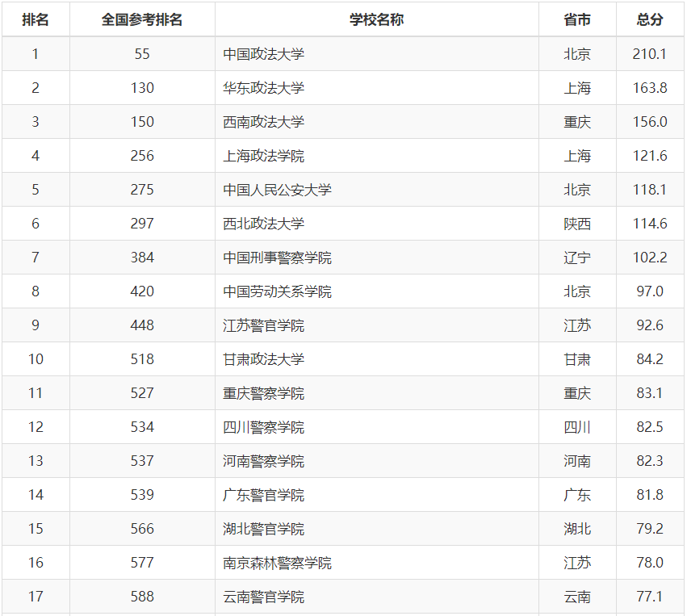Open 上海政法学院 row

click(264, 156)
